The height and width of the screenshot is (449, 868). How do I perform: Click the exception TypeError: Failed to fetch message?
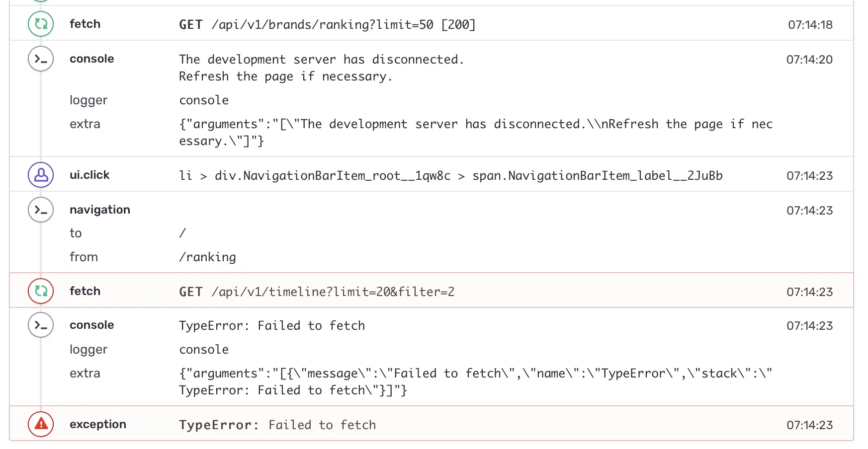click(277, 425)
